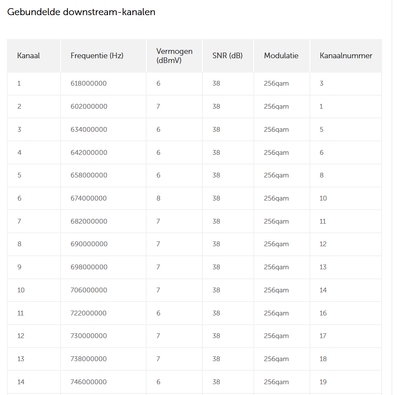Image resolution: width=400 pixels, height=395 pixels.
Task: Click the Frequentie (Hz) column header
Action: (x=97, y=56)
